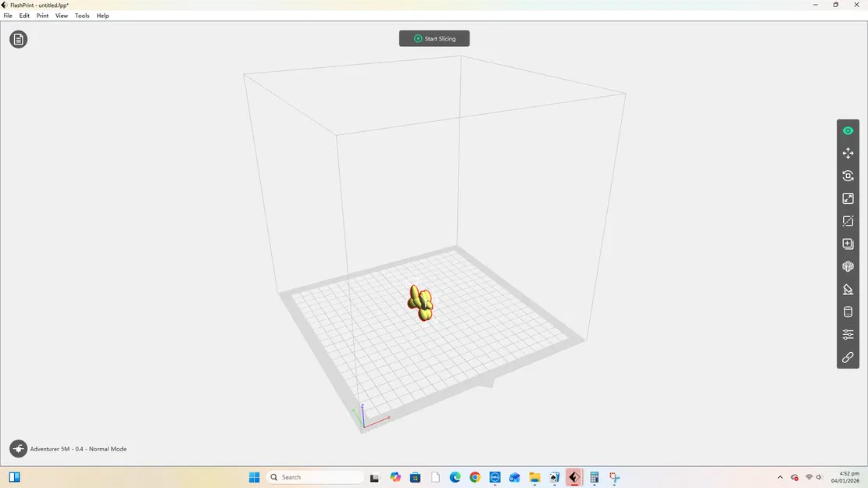Image resolution: width=868 pixels, height=488 pixels.
Task: Click the Start Slicing button
Action: [434, 39]
